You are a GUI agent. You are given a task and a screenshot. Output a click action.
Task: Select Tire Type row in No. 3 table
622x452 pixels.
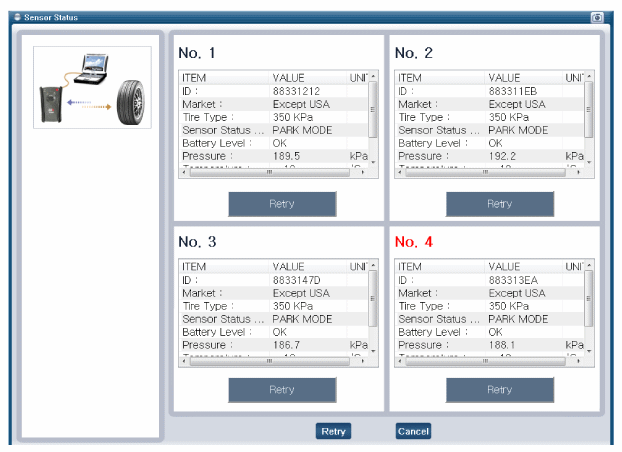coord(274,306)
